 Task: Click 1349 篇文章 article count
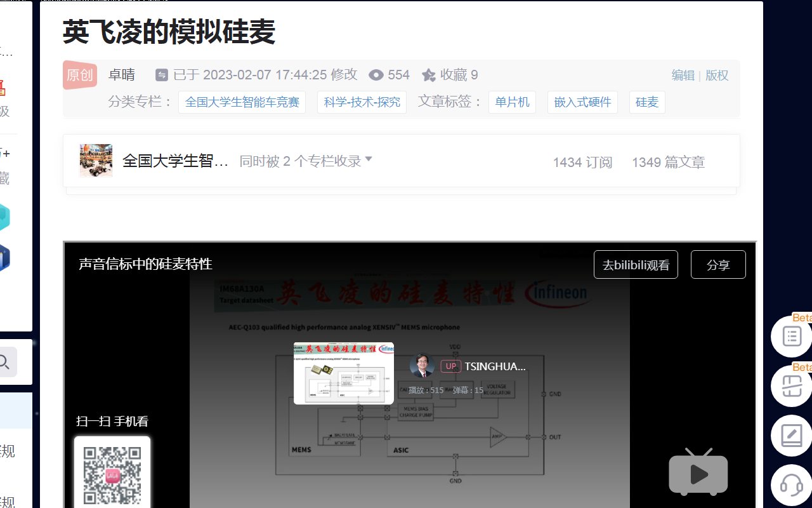click(x=668, y=163)
